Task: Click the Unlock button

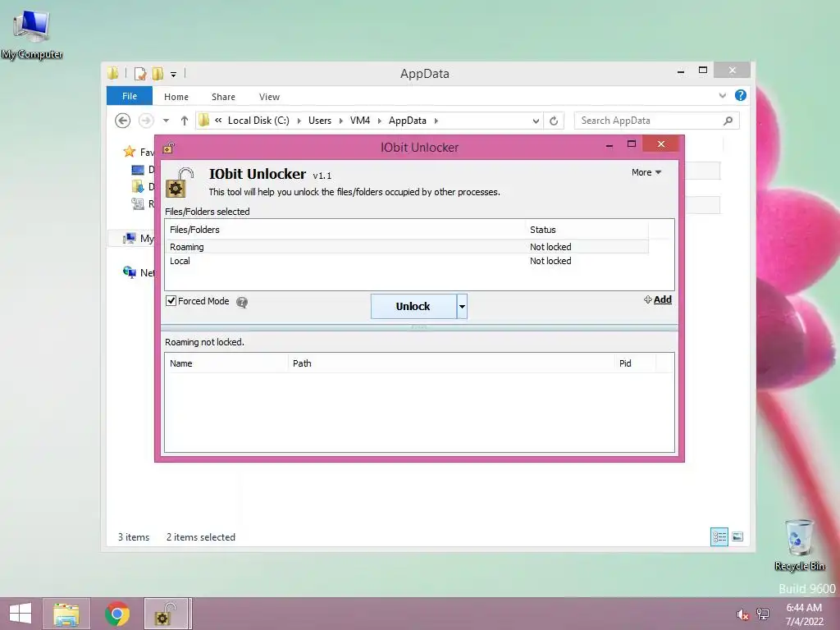Action: click(x=413, y=307)
